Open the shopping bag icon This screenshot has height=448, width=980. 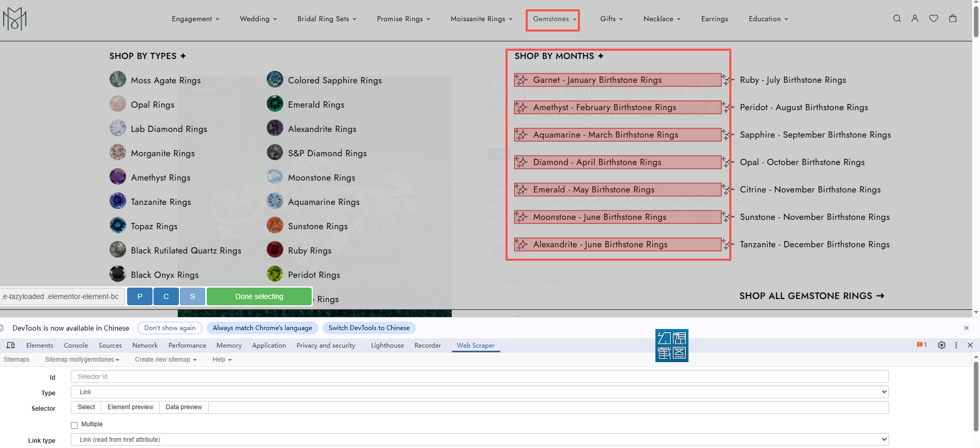pyautogui.click(x=953, y=19)
